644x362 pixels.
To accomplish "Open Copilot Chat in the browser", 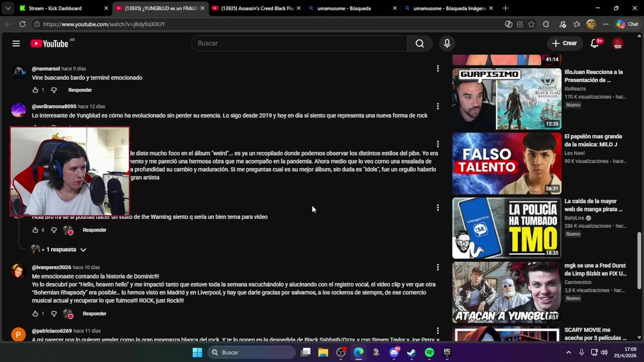I will (x=627, y=24).
